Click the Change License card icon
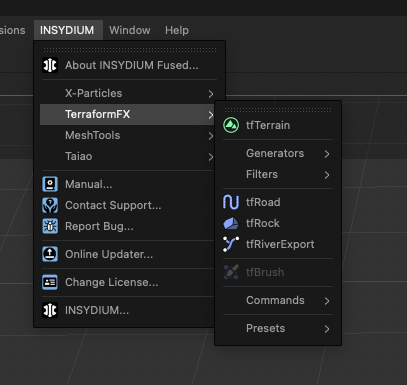The image size is (407, 385). pyautogui.click(x=50, y=282)
